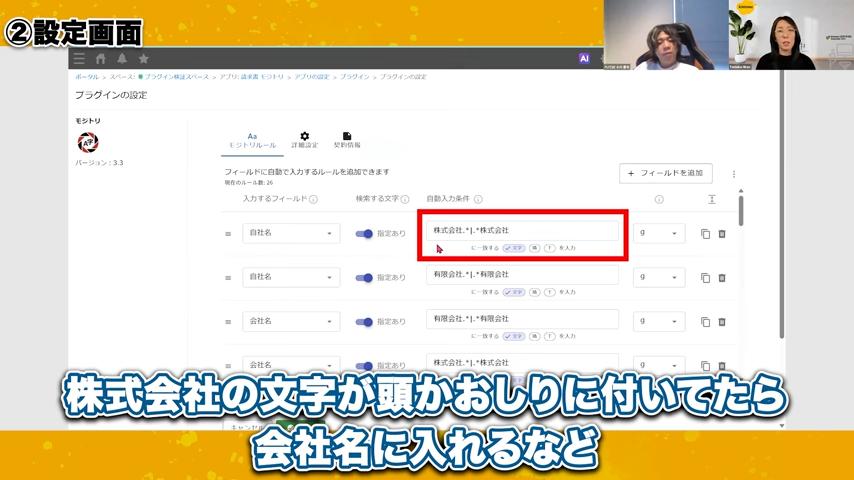Open the g flag dropdown of the 会社名 有限会社 rule
This screenshot has width=854, height=480.
[659, 321]
